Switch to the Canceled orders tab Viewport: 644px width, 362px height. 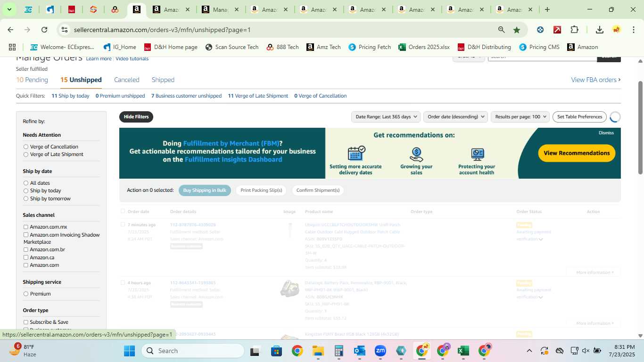(127, 80)
